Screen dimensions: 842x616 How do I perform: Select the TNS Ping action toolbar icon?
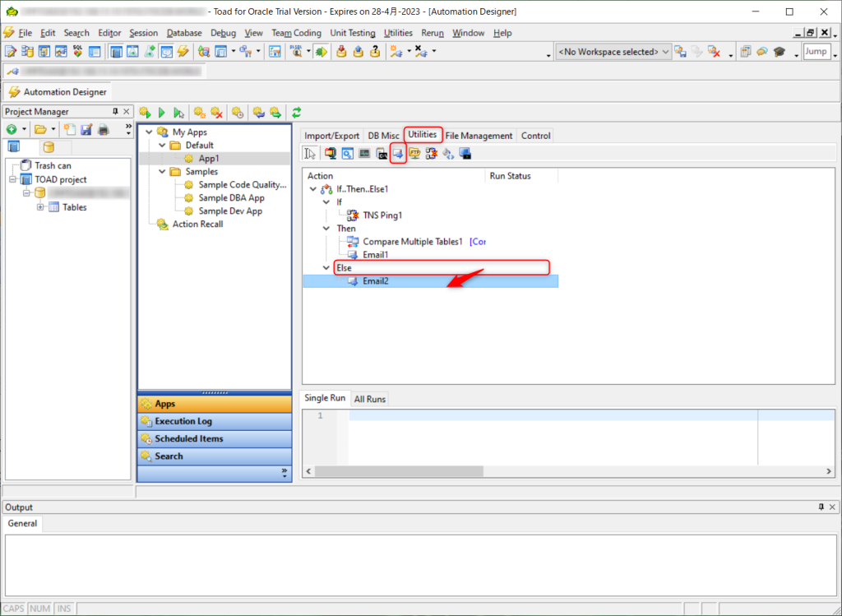tap(431, 154)
